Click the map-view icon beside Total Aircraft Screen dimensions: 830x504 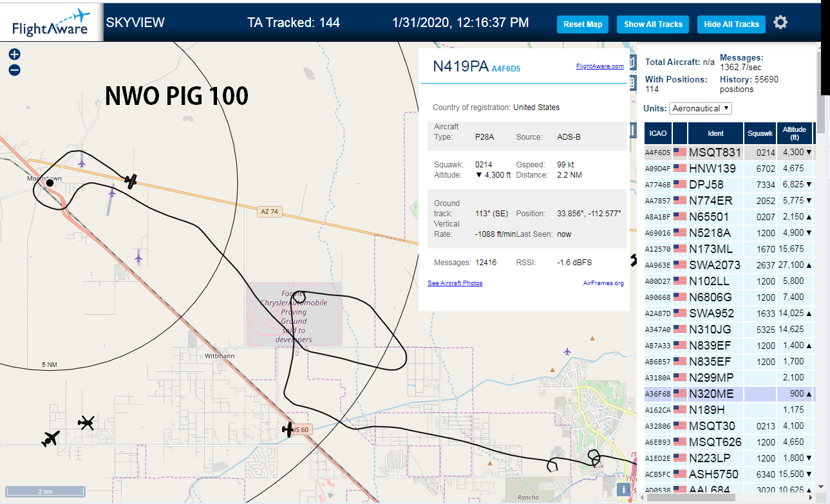[632, 62]
